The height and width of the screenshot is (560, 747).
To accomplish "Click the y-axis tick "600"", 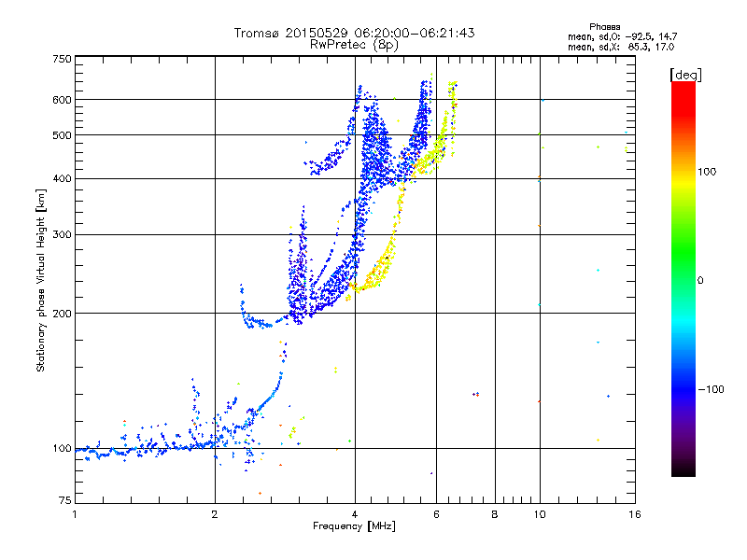I will pyautogui.click(x=62, y=100).
